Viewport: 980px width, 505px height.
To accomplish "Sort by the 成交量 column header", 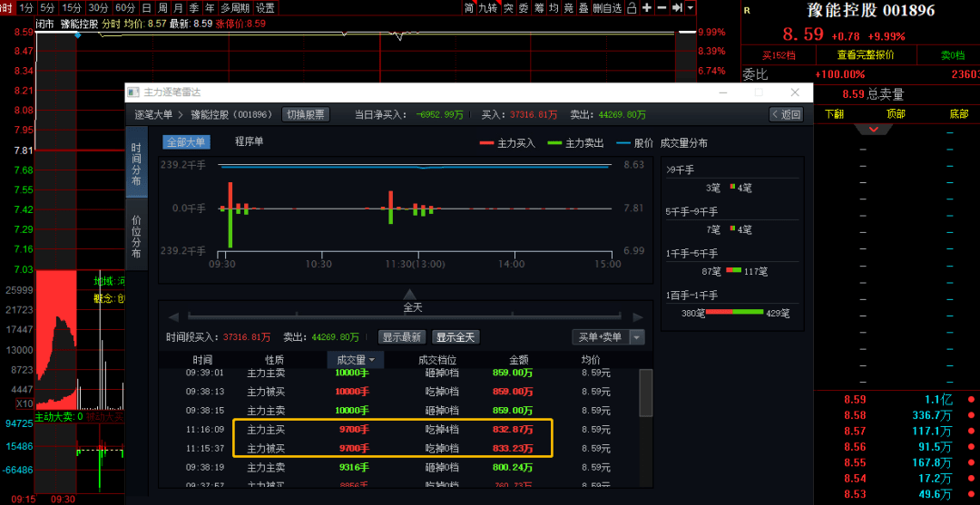I will 356,360.
